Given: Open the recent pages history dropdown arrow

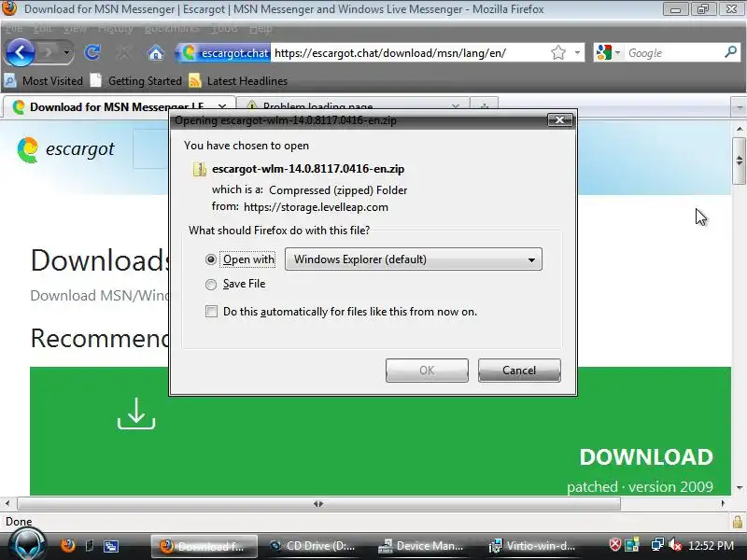Looking at the screenshot, I should point(66,52).
